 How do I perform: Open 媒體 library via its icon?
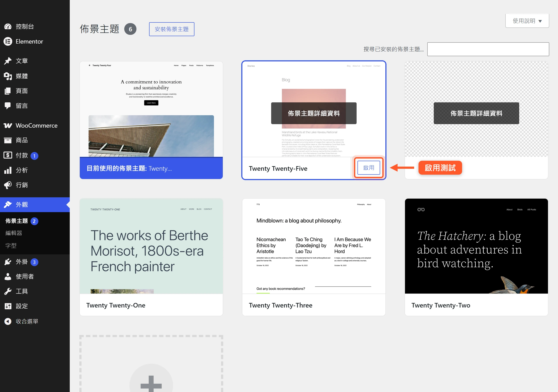click(8, 76)
